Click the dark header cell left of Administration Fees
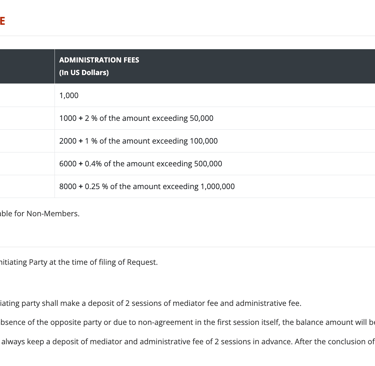 click(x=27, y=66)
